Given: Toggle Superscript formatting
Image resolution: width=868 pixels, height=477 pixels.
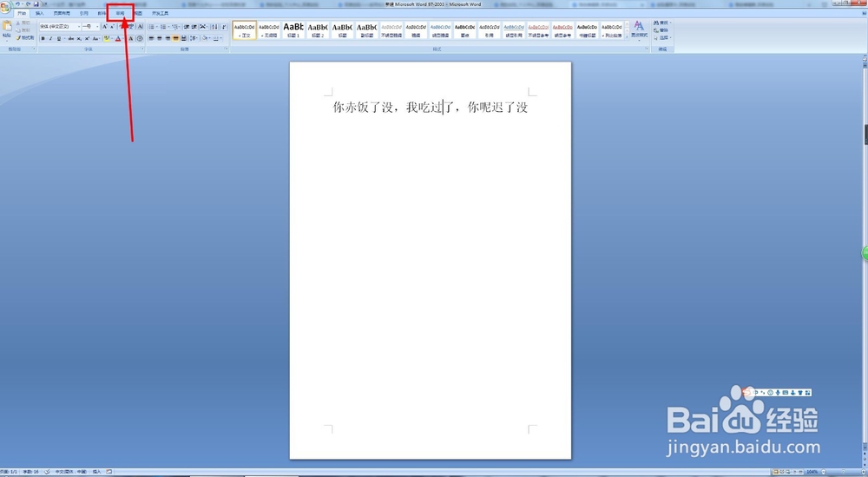Looking at the screenshot, I should click(x=87, y=39).
